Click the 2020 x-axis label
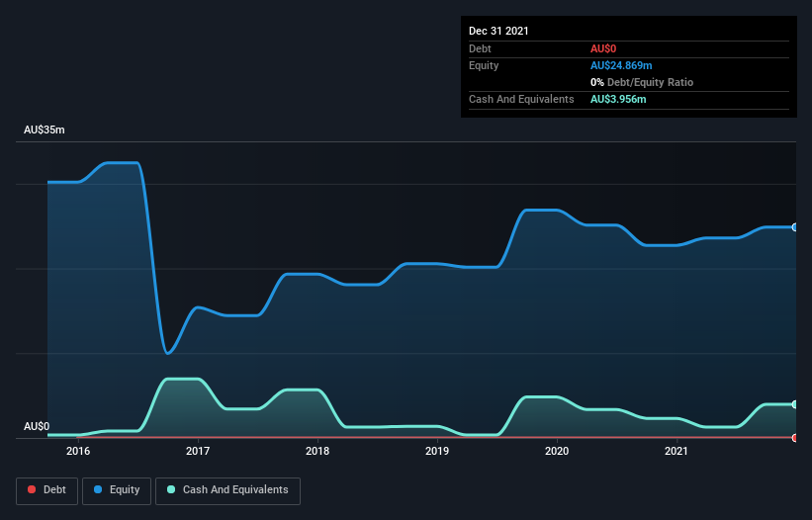 (557, 451)
